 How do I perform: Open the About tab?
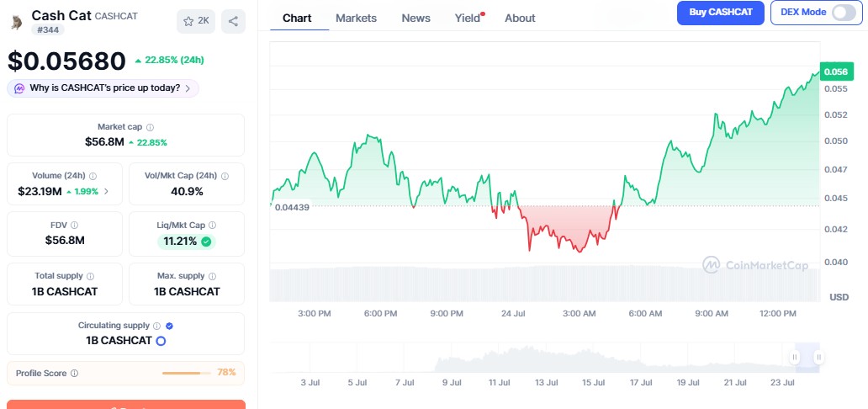pos(520,18)
